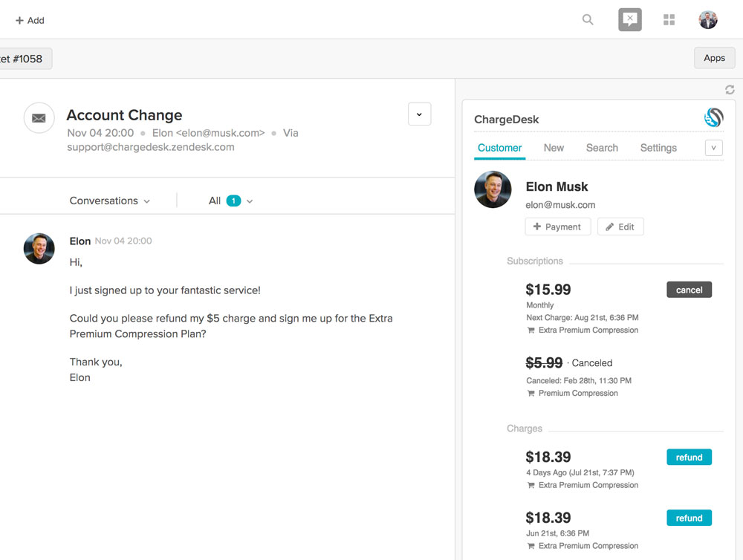Viewport: 743px width, 560px height.
Task: Click the search magnifier icon
Action: pyautogui.click(x=588, y=20)
